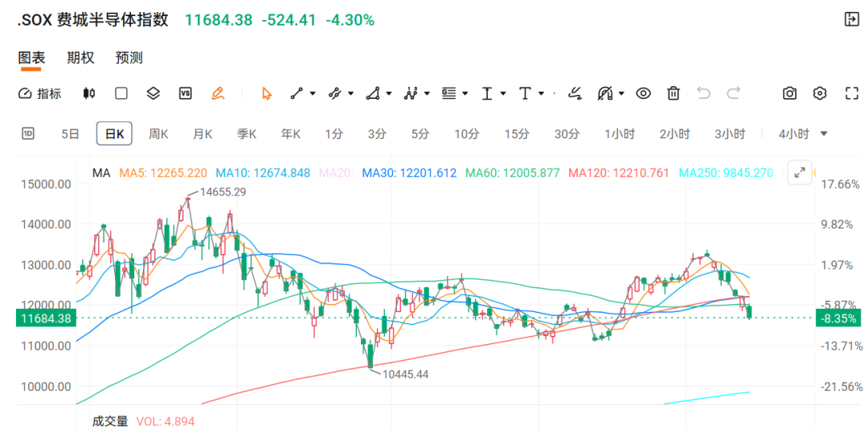Select the 年K timeframe
The width and height of the screenshot is (868, 431).
(291, 133)
